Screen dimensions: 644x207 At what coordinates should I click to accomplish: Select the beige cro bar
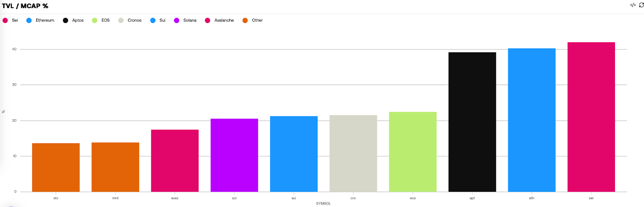[x=353, y=153]
